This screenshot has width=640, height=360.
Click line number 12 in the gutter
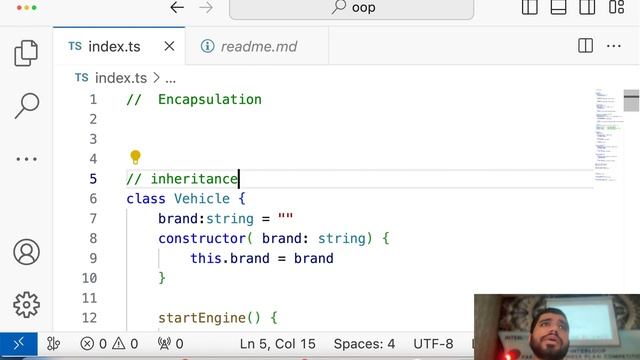point(89,318)
